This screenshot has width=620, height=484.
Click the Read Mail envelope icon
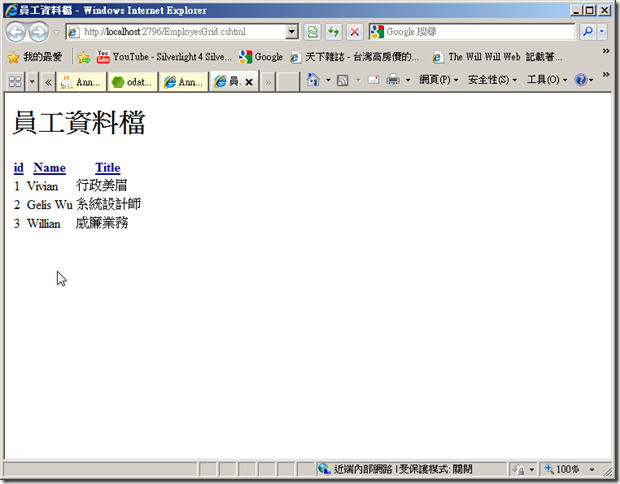(x=373, y=80)
